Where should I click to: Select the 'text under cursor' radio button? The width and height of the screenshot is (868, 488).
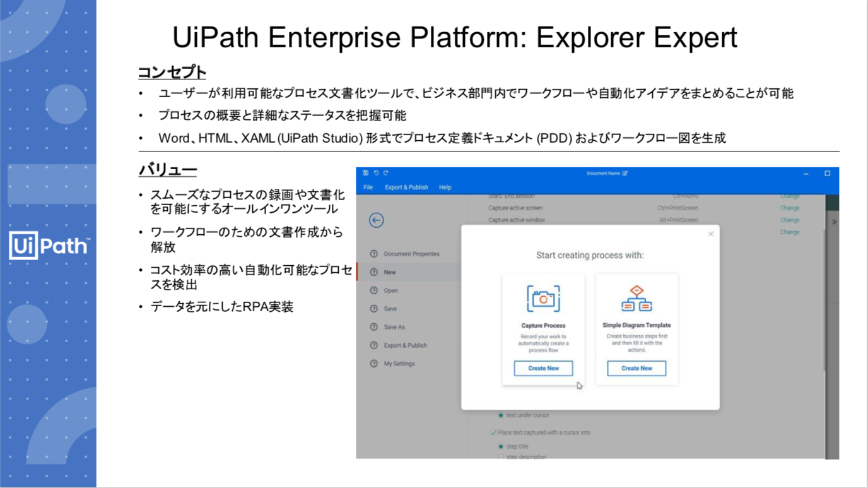tap(501, 415)
